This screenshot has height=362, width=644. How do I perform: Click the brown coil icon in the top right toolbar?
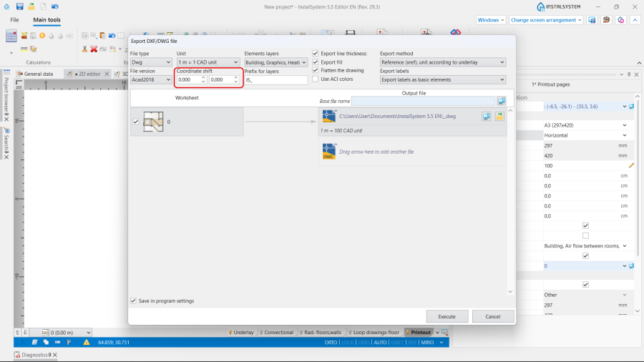606,20
